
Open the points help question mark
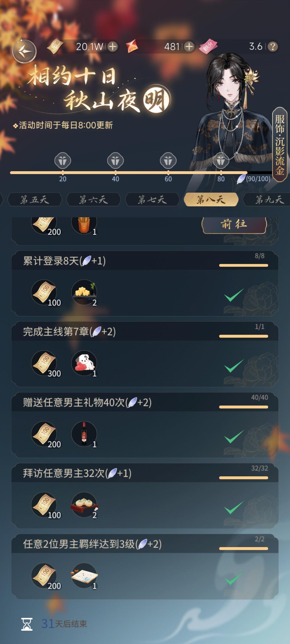[x=272, y=47]
